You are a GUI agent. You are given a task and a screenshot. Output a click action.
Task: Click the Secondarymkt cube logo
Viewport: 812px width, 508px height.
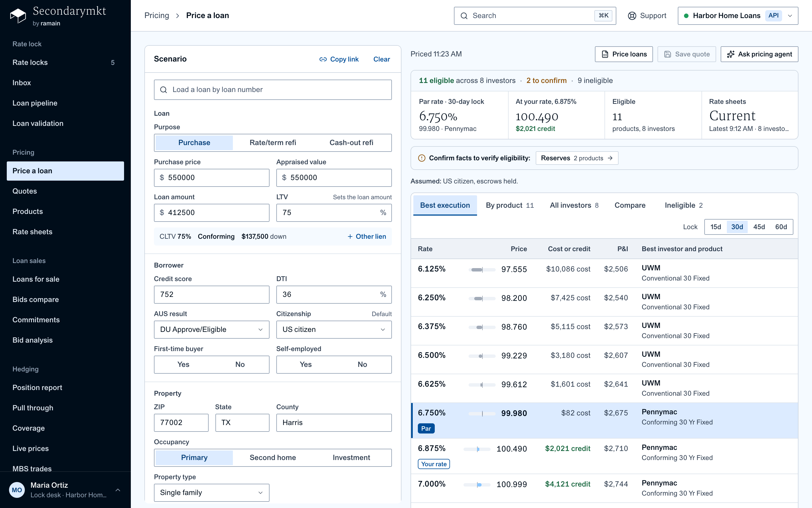[18, 16]
